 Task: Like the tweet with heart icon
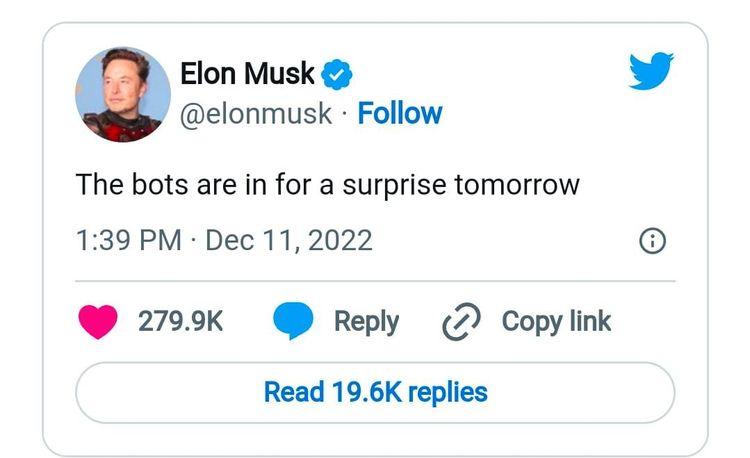(98, 322)
